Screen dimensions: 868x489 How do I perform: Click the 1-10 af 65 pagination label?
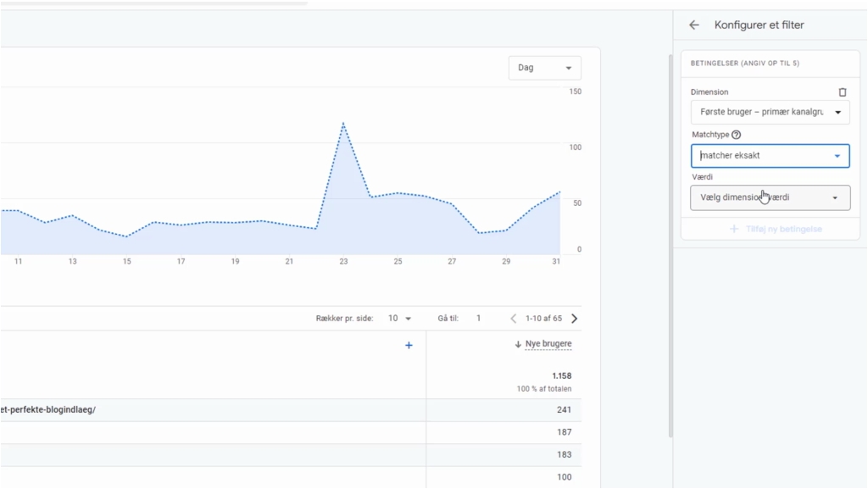[x=543, y=318]
